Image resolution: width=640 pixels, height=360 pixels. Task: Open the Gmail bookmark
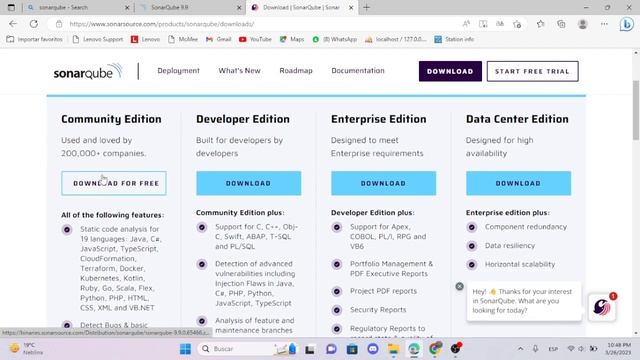219,39
